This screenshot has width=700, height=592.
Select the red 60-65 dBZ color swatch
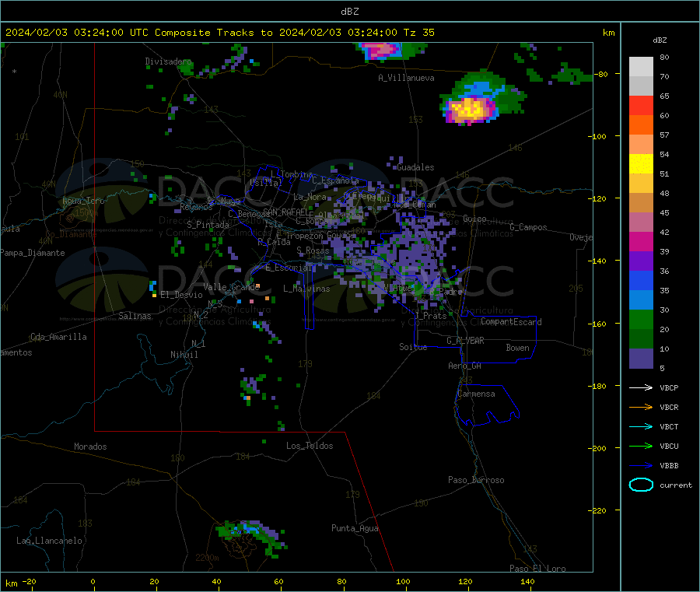coord(641,105)
